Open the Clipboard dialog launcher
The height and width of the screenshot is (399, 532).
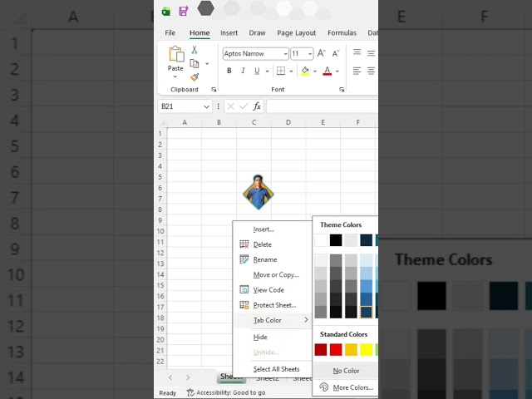214,90
